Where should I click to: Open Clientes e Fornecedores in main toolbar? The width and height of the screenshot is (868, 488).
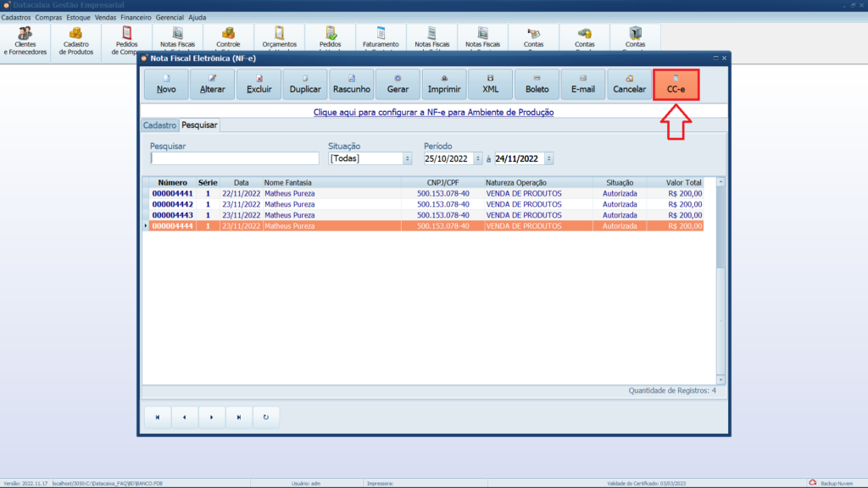click(25, 42)
